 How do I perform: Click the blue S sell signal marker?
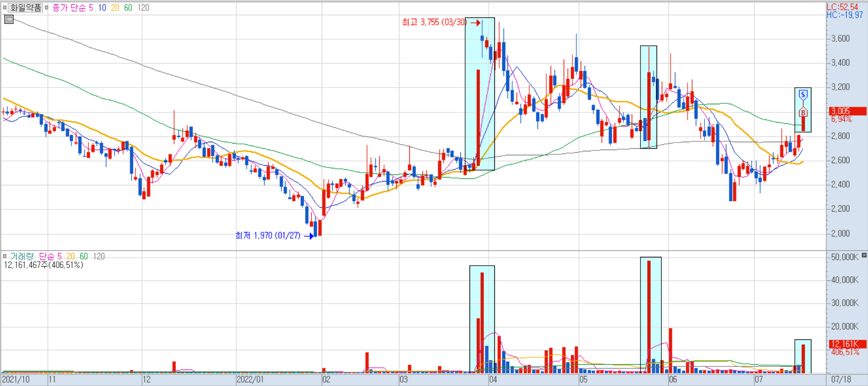click(803, 95)
